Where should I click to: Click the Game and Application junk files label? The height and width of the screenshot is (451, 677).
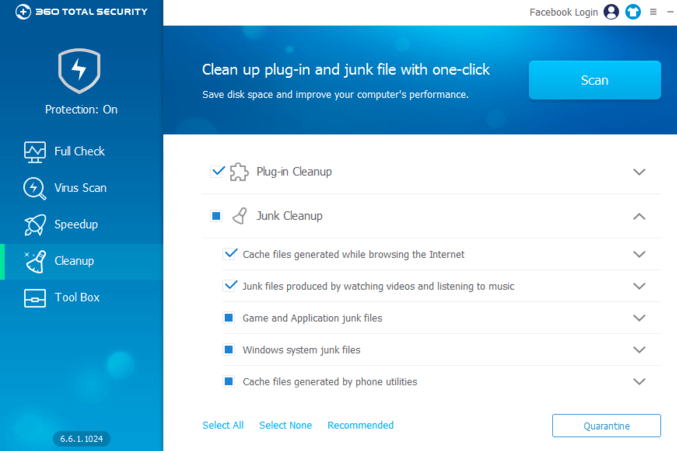pos(312,319)
